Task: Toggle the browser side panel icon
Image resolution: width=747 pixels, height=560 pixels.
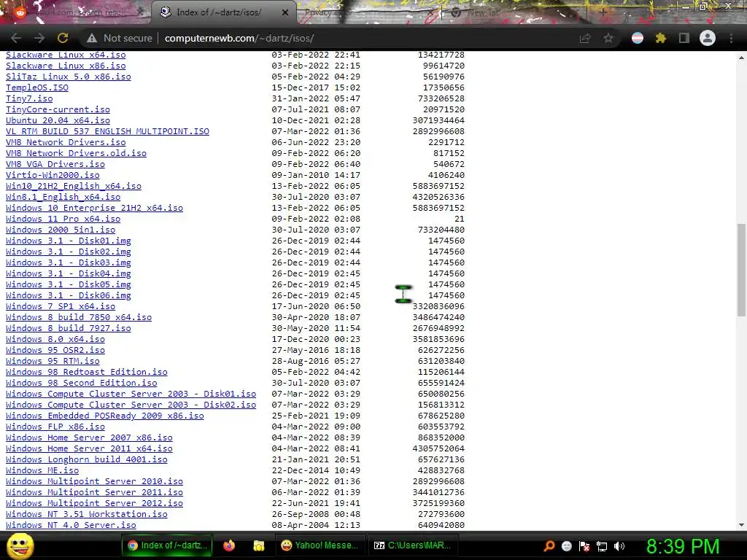Action: (x=684, y=38)
